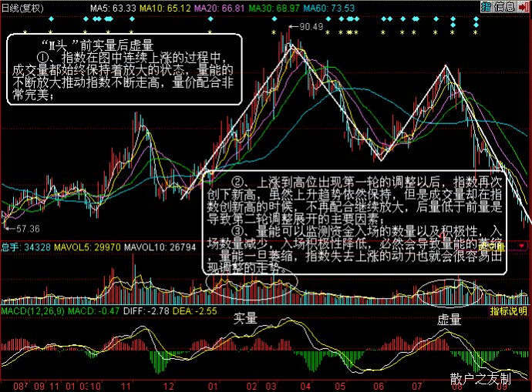Click the 57.36 low price label
Viewport: 532px width, 392px height.
coord(28,229)
